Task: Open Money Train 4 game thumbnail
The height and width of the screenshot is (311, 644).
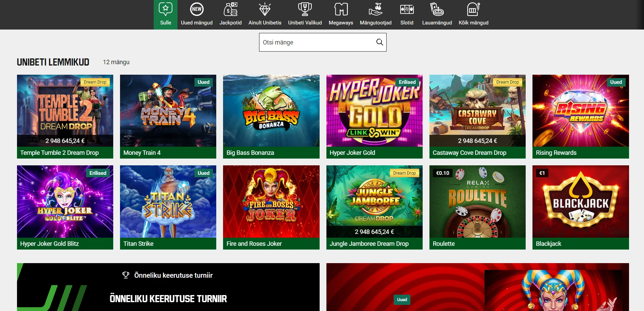Action: coord(168,111)
